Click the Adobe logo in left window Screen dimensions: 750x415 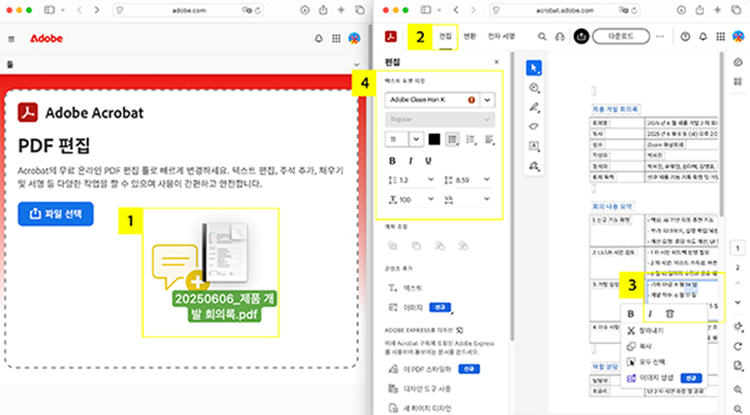46,38
